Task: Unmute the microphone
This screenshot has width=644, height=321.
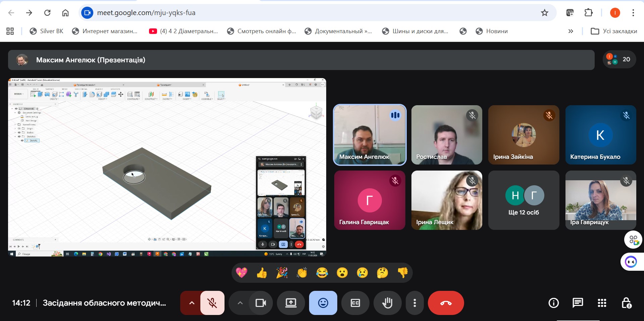Action: (x=212, y=303)
